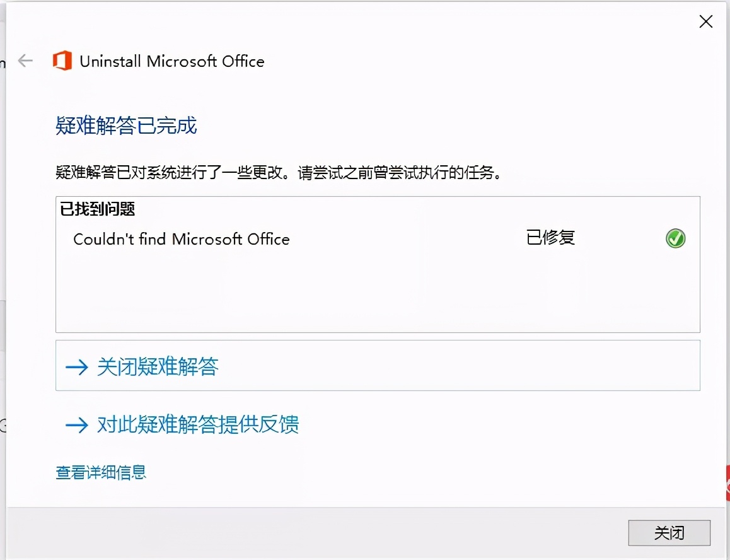Image resolution: width=730 pixels, height=560 pixels.
Task: Click the blue arrow beside 关闭疑难解答
Action: (x=76, y=366)
